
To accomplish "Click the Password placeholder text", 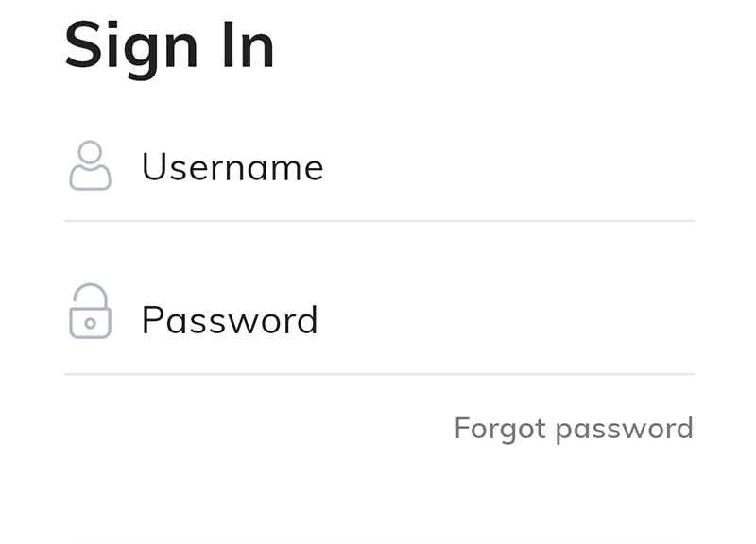I will 230,320.
